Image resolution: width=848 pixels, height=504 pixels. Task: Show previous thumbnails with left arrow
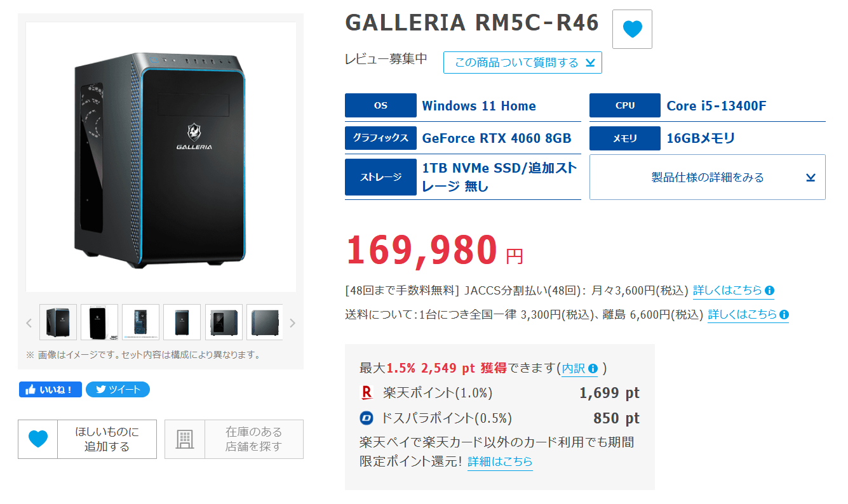(x=29, y=323)
